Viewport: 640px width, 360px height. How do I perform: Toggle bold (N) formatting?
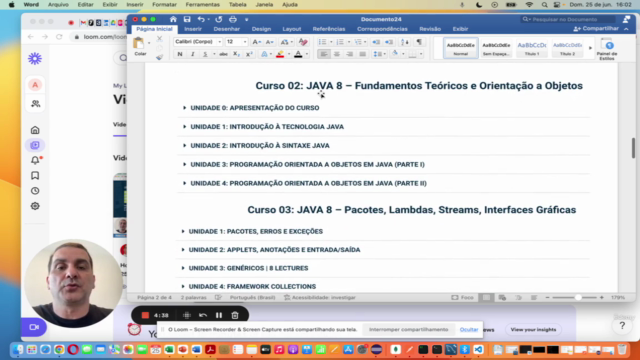(180, 54)
